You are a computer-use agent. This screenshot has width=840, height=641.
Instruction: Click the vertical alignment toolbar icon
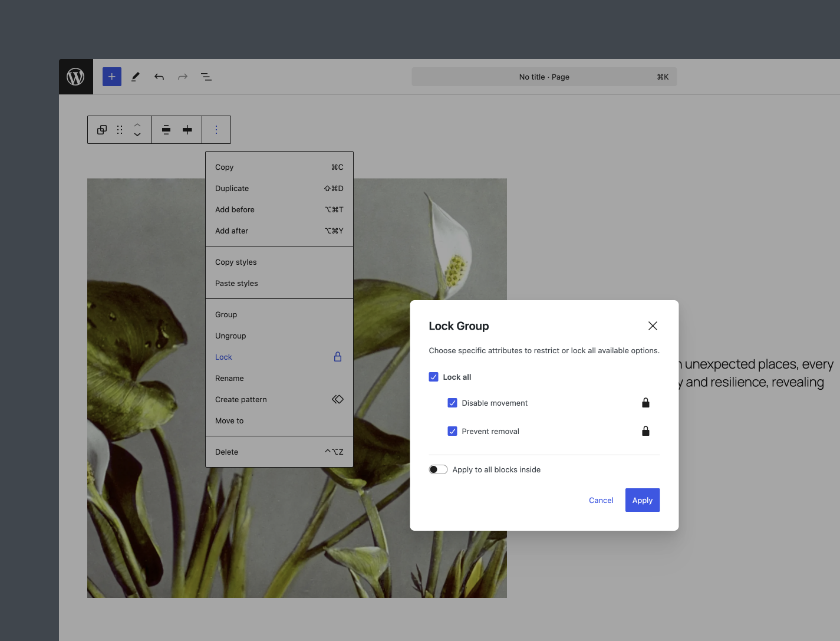(187, 130)
